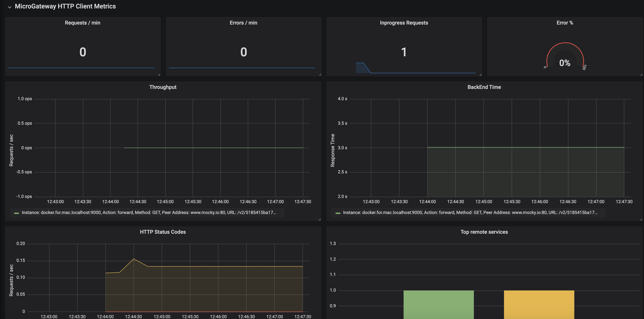Image resolution: width=644 pixels, height=319 pixels.
Task: Open the Inprogress Requests panel title menu
Action: [404, 23]
